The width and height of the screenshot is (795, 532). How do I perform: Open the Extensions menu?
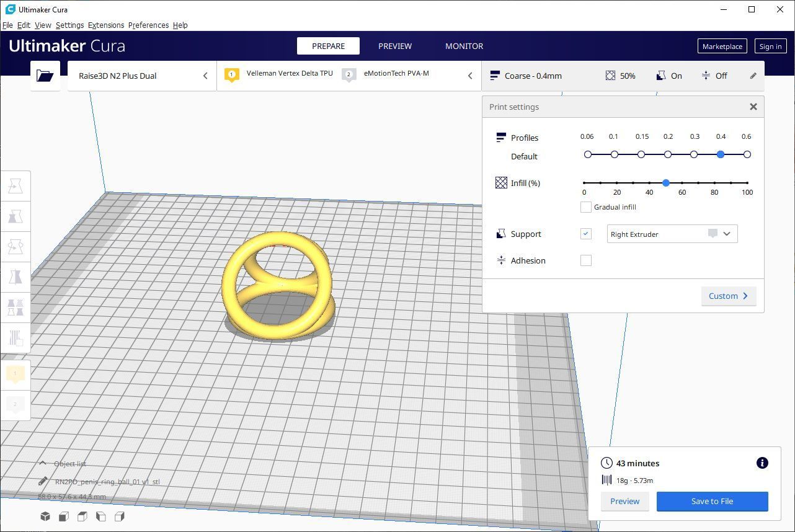coord(106,25)
